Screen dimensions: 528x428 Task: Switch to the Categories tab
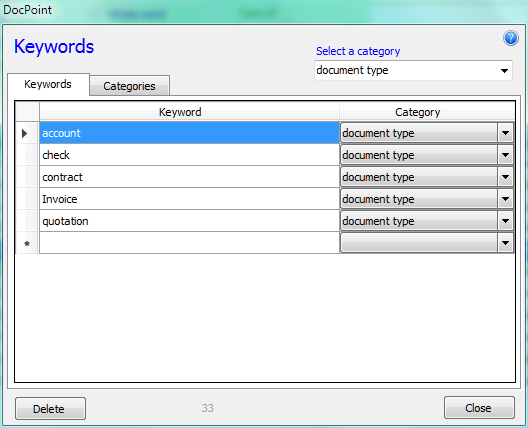point(129,86)
